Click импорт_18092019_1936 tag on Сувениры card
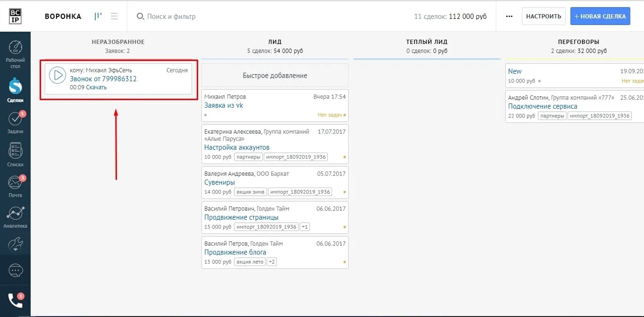Viewport: 644px width, 317px height. pos(300,192)
